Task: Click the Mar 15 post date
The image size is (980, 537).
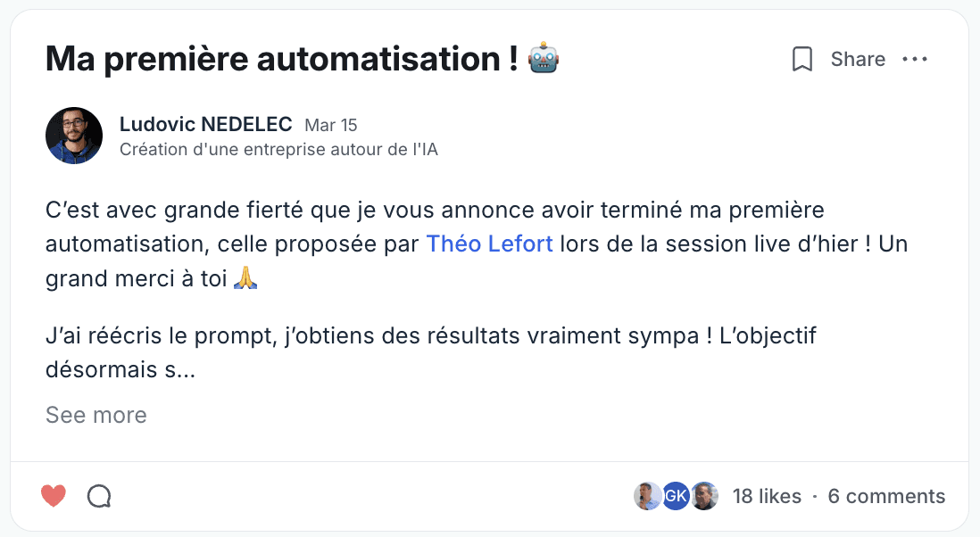Action: click(330, 126)
